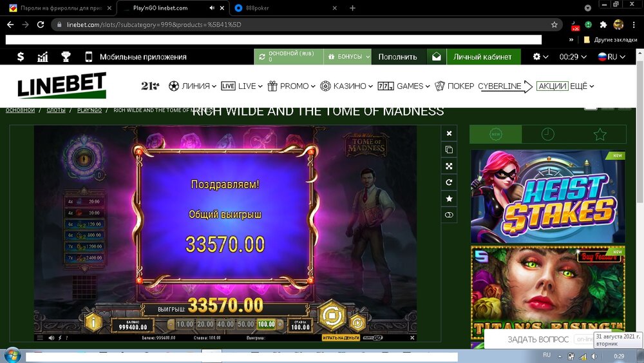
Task: Expand the PROMO menu
Action: click(291, 86)
